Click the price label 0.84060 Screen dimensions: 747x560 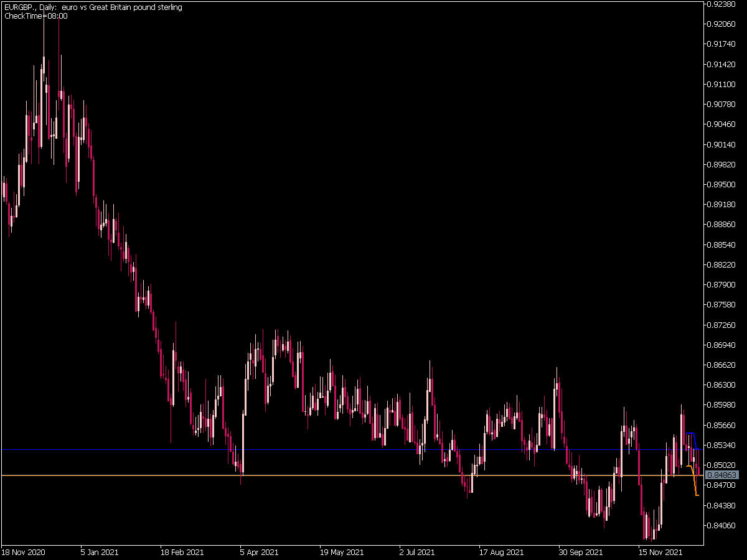722,525
